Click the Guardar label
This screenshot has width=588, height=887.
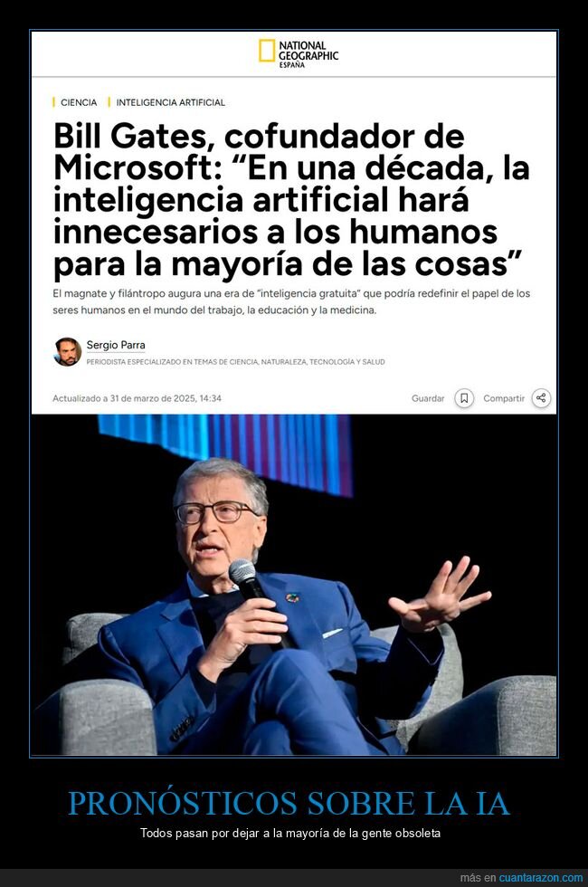[x=428, y=398]
